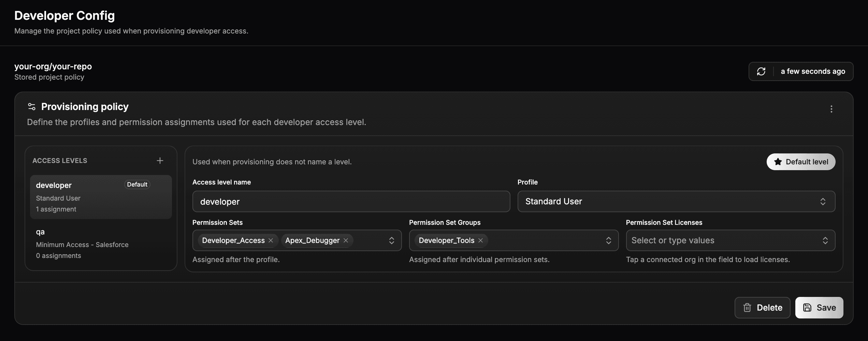Open the Provisioning policy three-dot menu
This screenshot has height=341, width=868.
831,109
